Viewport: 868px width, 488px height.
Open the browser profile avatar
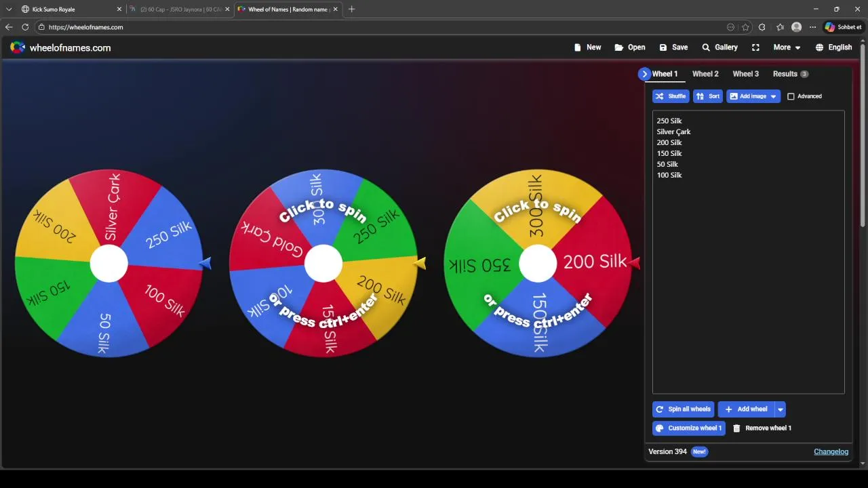tap(796, 27)
